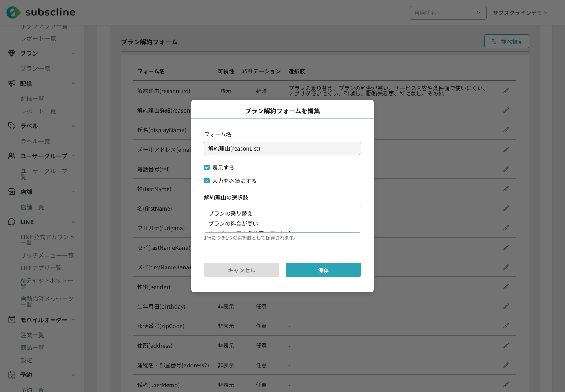The image size is (565, 392).
Task: Open AIチャットボット一覧 in sidebar
Action: pyautogui.click(x=47, y=283)
